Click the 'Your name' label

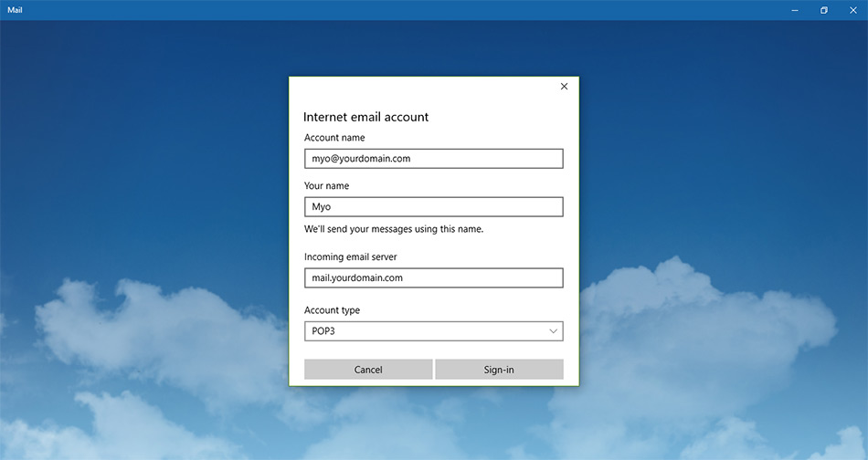(x=326, y=186)
